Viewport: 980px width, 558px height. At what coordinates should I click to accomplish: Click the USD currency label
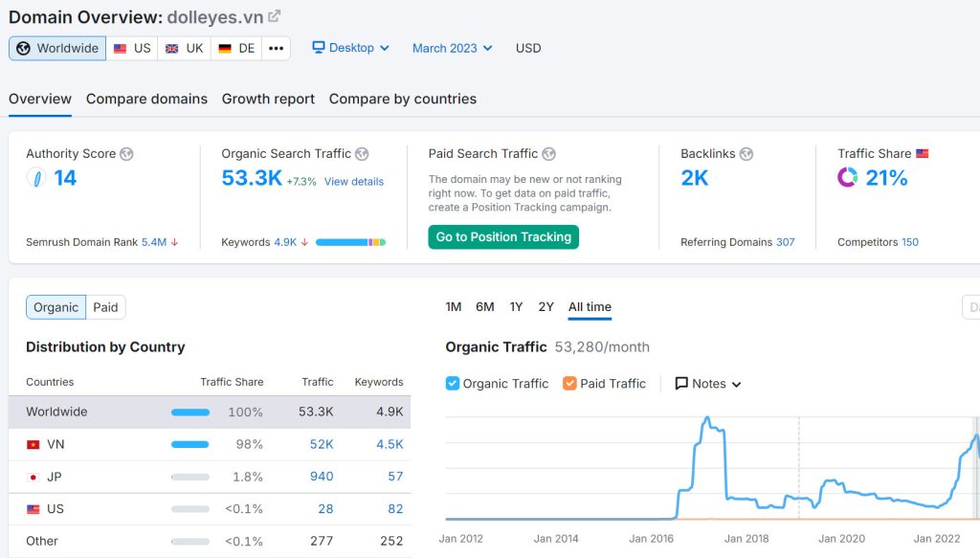528,48
